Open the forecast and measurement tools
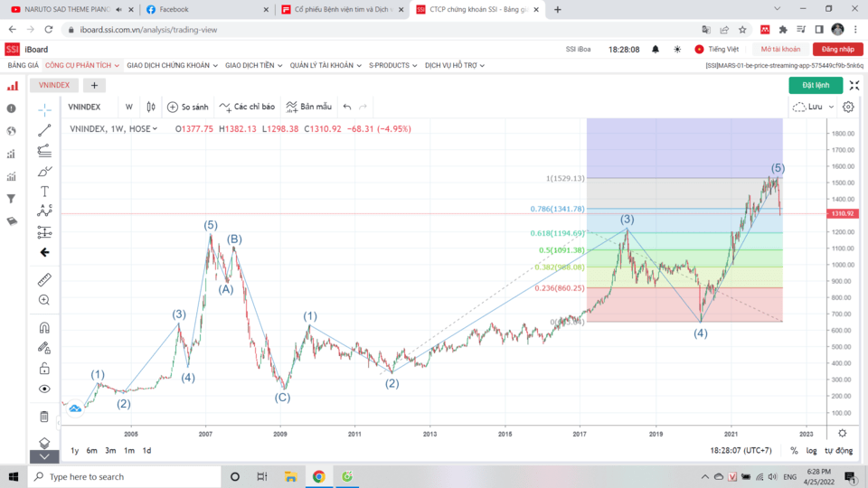The height and width of the screenshot is (488, 868). (x=44, y=232)
